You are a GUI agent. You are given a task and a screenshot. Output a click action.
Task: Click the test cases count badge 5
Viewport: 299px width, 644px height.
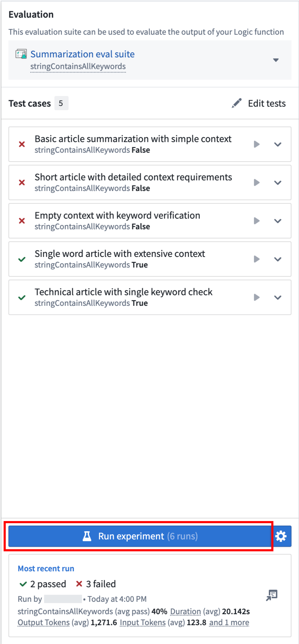(x=61, y=103)
